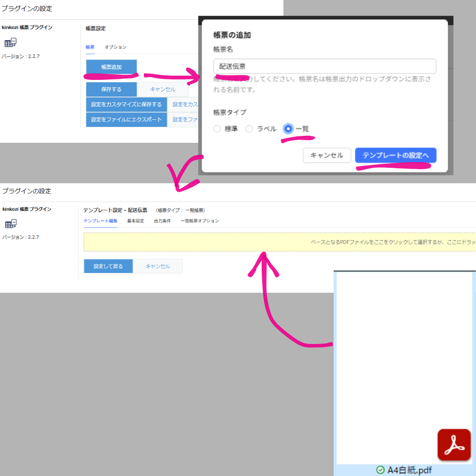The height and width of the screenshot is (476, 476).
Task: Click the 保存する button
Action: click(x=111, y=89)
